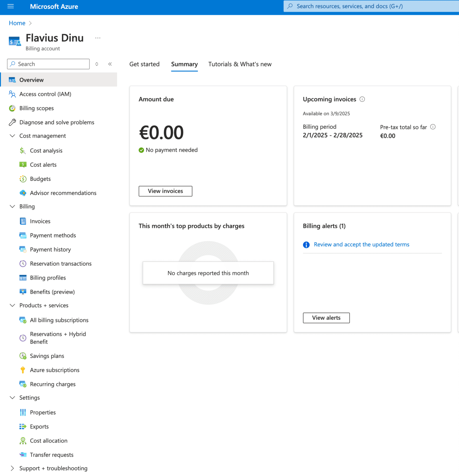Click the Microsoft Azure logo text

click(54, 7)
